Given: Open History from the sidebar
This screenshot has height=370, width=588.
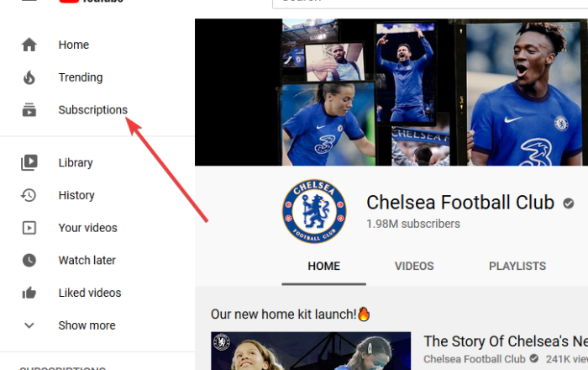Looking at the screenshot, I should coord(76,195).
